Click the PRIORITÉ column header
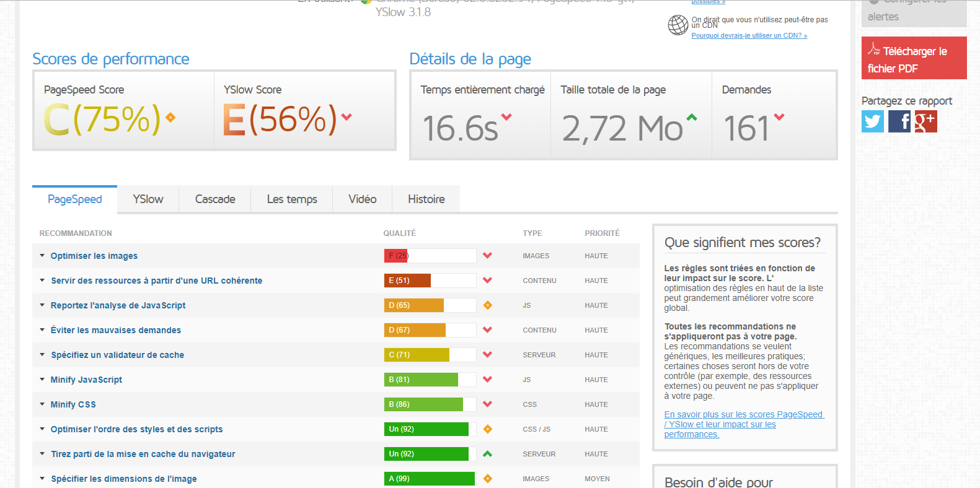The width and height of the screenshot is (980, 488). [602, 233]
